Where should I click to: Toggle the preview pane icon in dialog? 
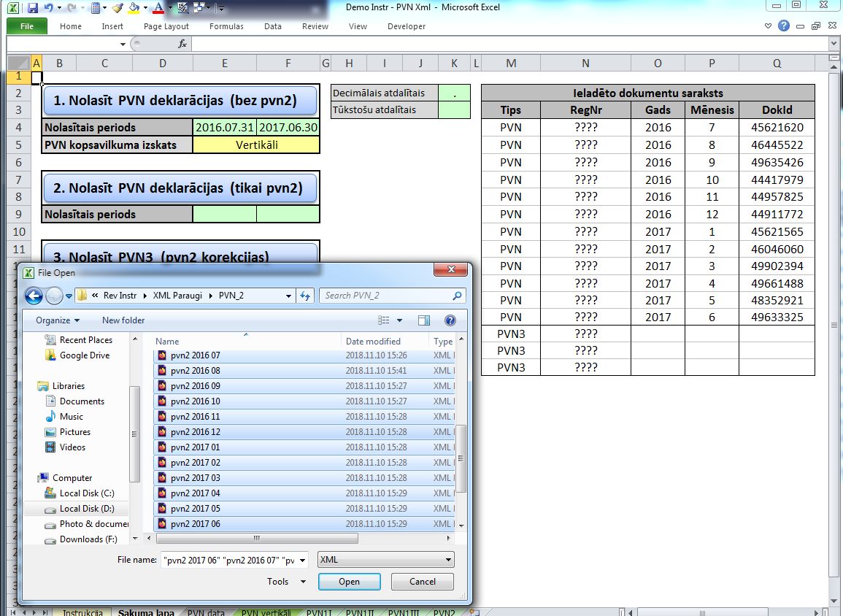[424, 320]
